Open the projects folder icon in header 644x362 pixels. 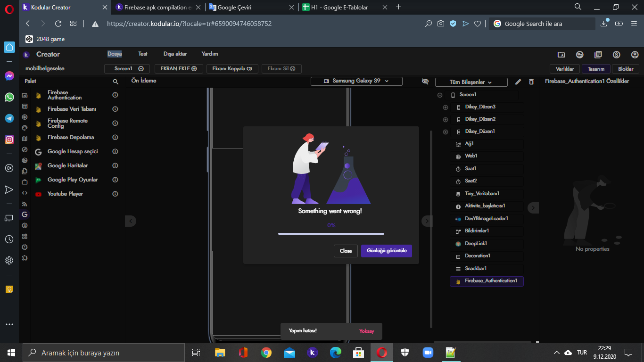pyautogui.click(x=561, y=55)
